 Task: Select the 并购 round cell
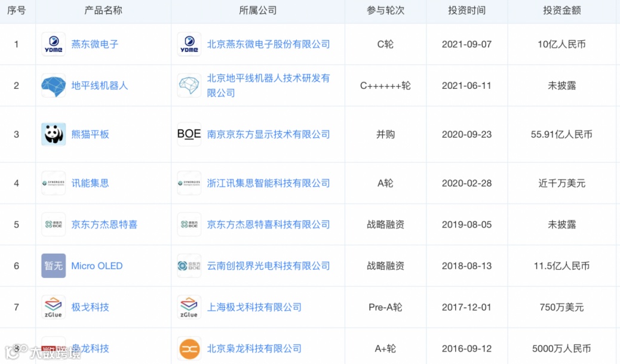tap(385, 134)
